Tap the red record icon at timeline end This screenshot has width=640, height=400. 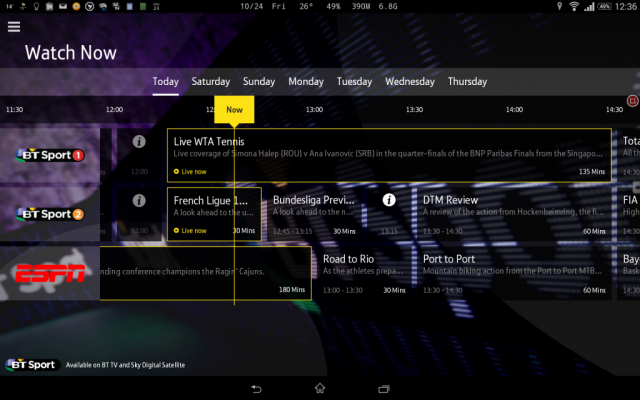[x=632, y=100]
